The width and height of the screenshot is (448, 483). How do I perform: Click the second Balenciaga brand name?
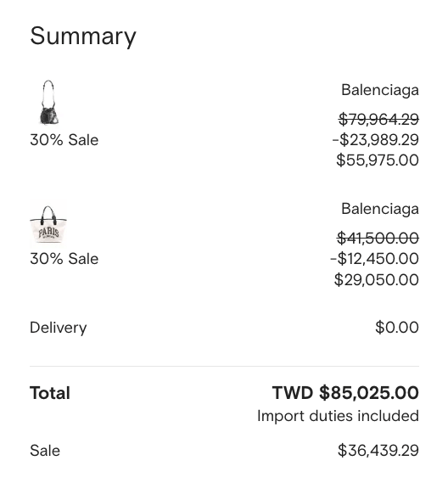[x=380, y=209]
